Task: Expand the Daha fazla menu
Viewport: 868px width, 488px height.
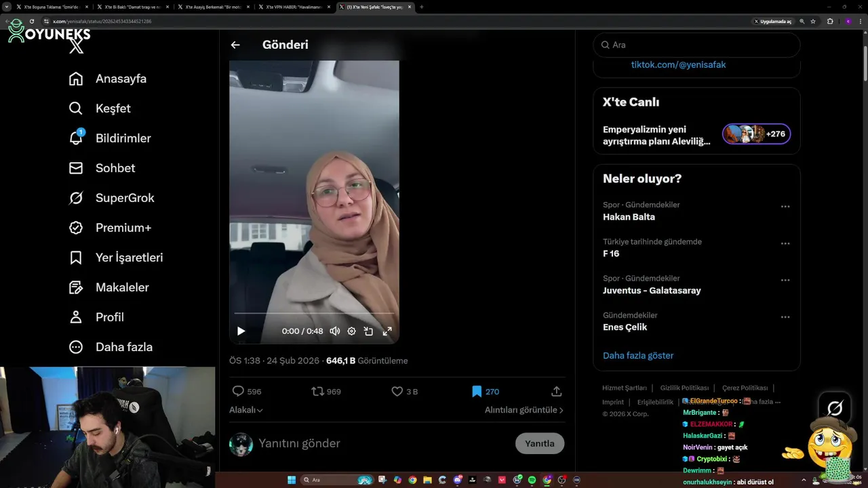Action: (x=111, y=347)
